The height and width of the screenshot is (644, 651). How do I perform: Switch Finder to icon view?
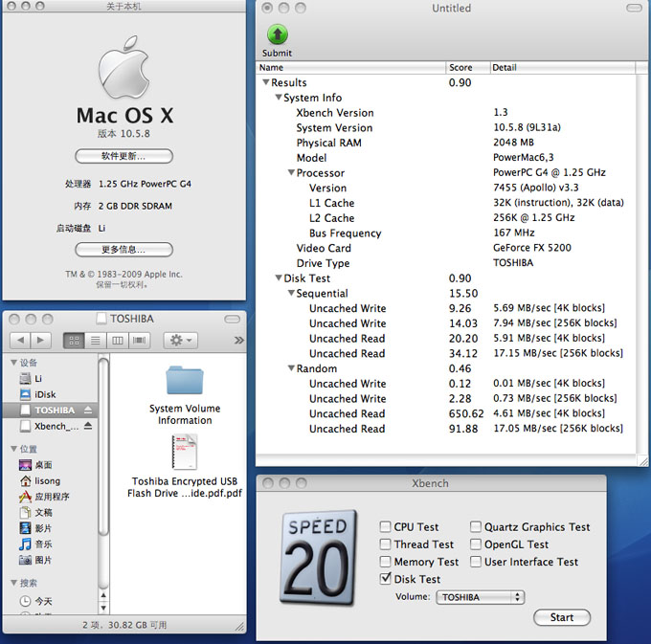[74, 341]
